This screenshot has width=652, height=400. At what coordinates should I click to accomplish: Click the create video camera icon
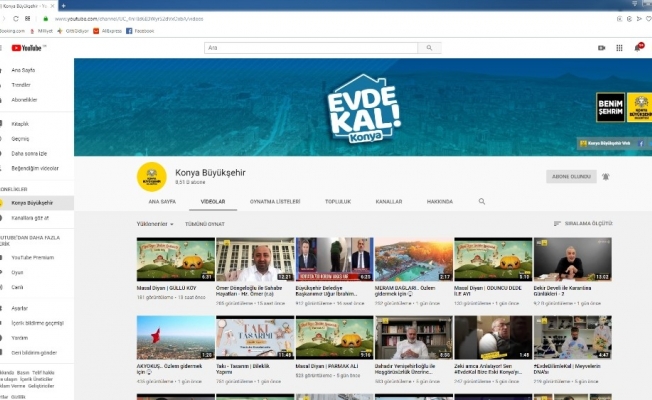[x=602, y=47]
